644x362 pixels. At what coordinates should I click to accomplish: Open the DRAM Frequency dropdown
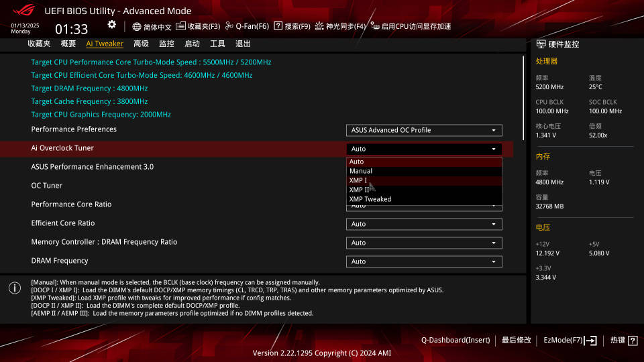(424, 262)
